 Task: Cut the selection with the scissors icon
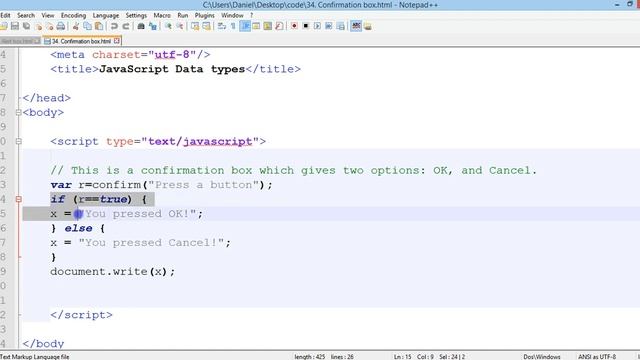[76, 26]
